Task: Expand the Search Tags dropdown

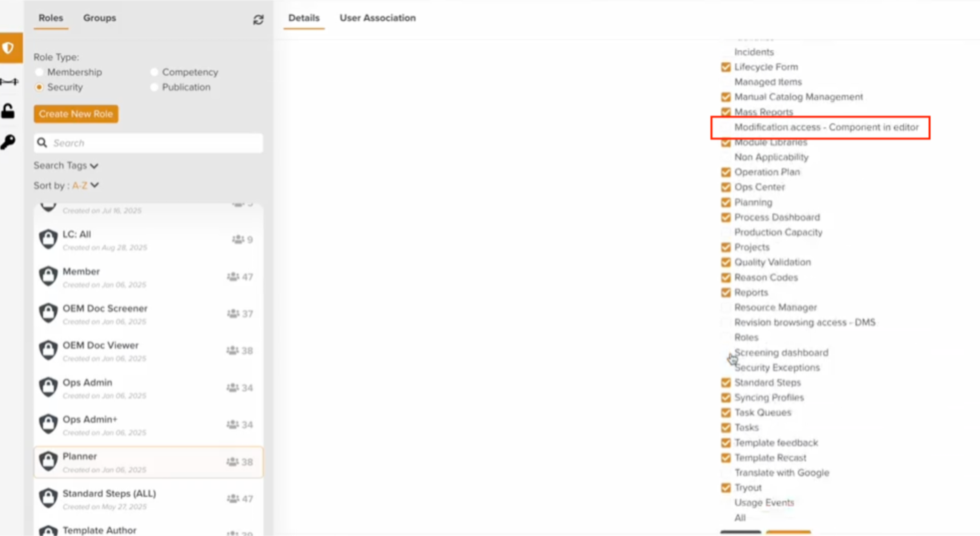Action: tap(66, 165)
